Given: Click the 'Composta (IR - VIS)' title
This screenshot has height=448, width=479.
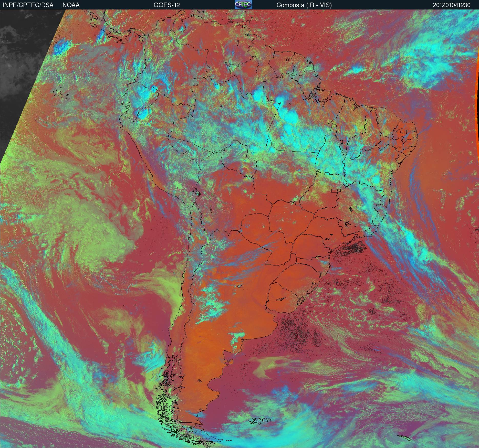Looking at the screenshot, I should pyautogui.click(x=304, y=5).
